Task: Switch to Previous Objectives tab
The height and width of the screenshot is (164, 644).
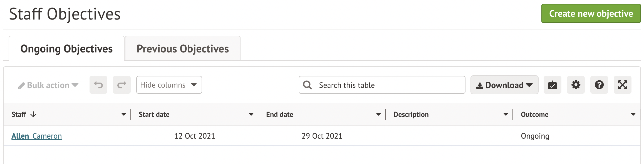Action: 182,49
